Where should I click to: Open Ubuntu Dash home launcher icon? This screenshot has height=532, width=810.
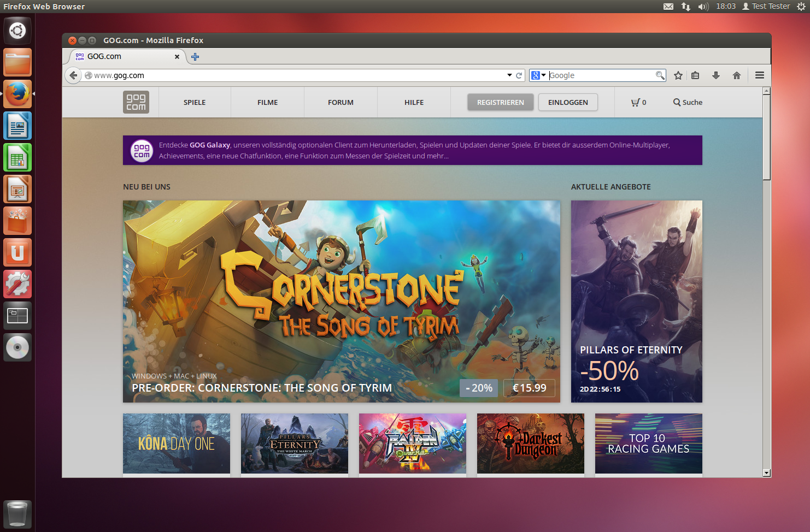17,31
